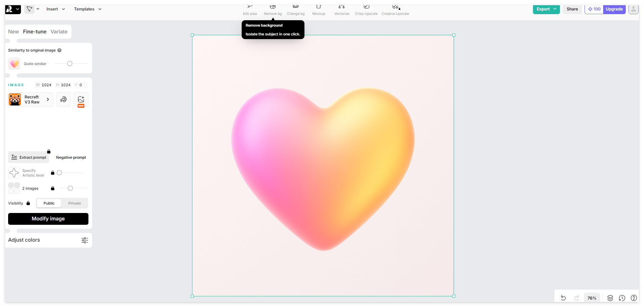Click the 2 images grid icon

tap(14, 188)
